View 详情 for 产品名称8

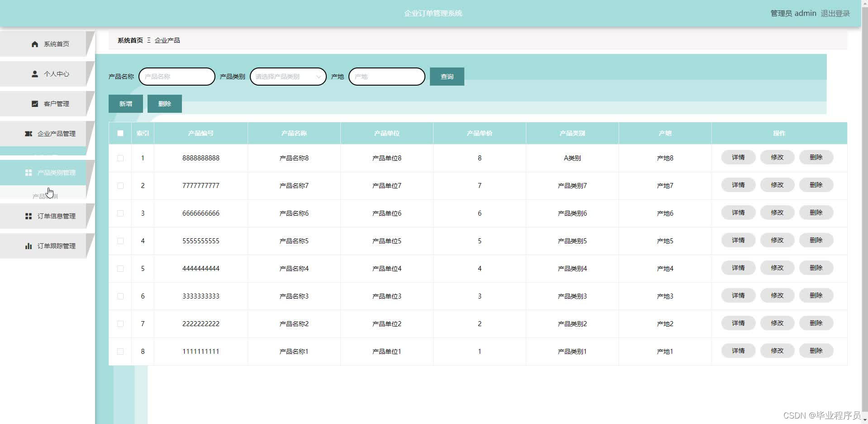tap(738, 157)
